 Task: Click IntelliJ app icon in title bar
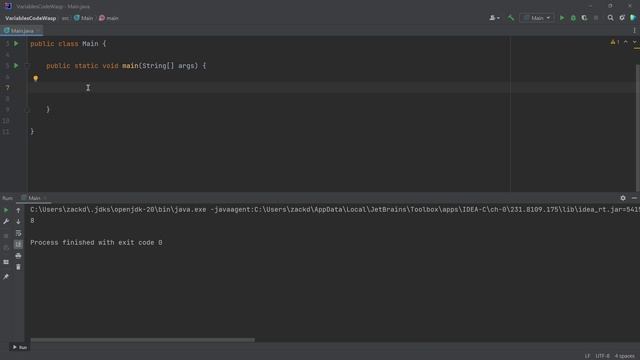[8, 6]
